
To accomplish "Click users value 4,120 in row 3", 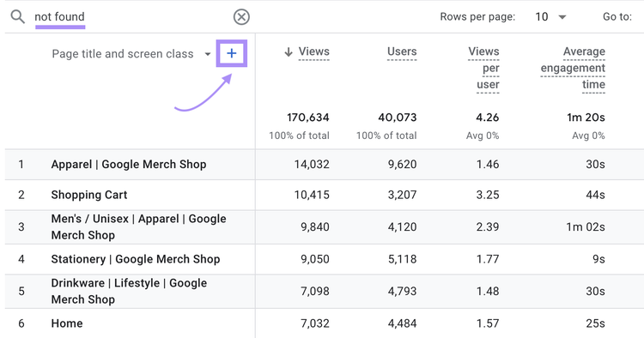I will click(402, 226).
